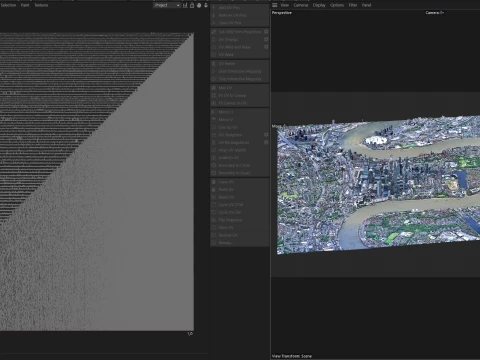
Task: Click the Cycle UV CCW icon
Action: (214, 205)
